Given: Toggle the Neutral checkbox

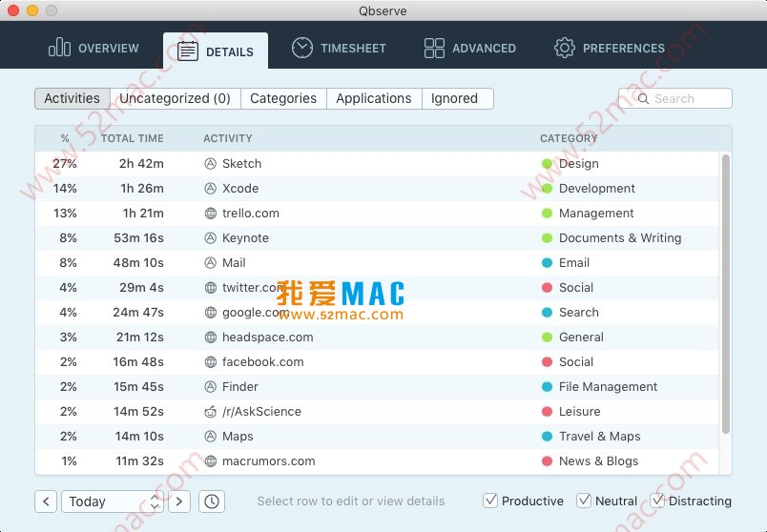Looking at the screenshot, I should tap(584, 501).
